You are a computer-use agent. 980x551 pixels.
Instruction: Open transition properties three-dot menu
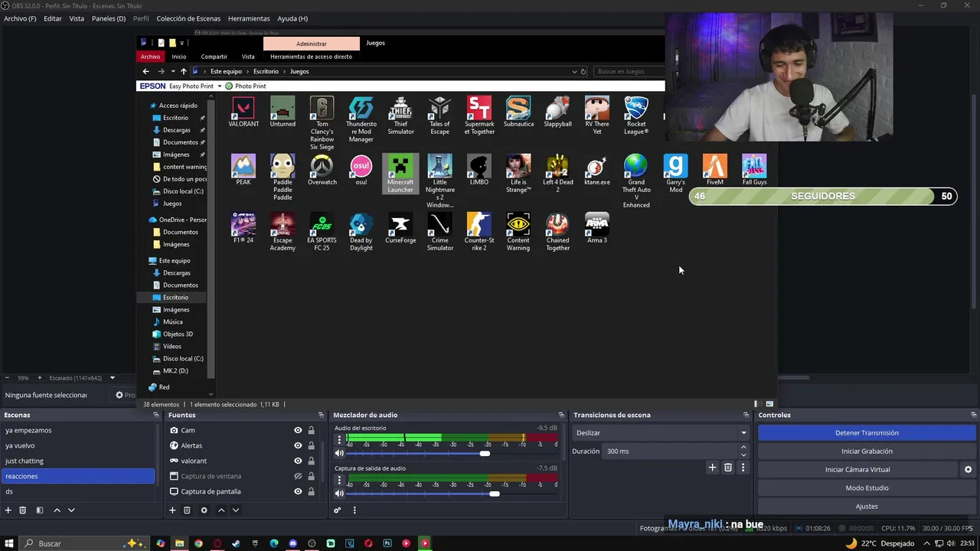click(743, 468)
